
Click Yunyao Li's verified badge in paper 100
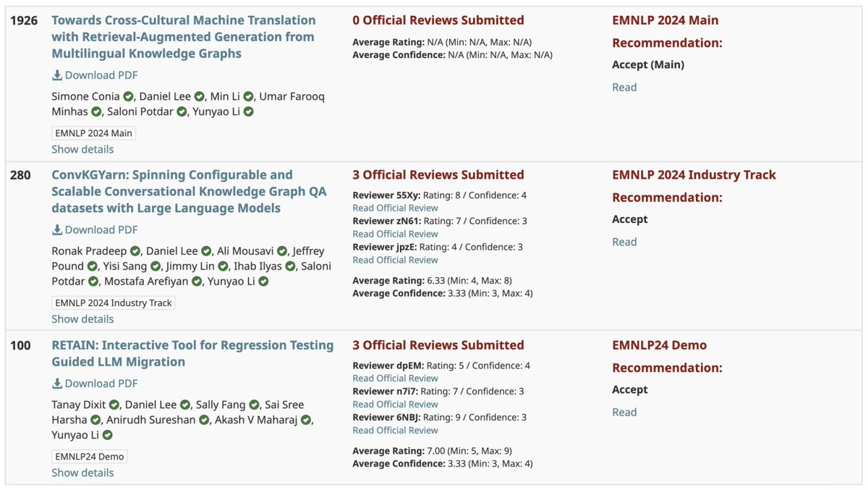point(108,436)
